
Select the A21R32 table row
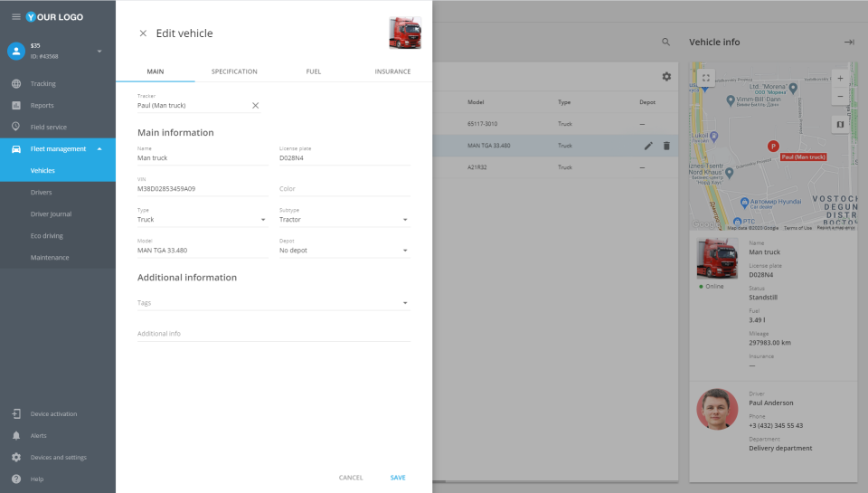(x=555, y=167)
